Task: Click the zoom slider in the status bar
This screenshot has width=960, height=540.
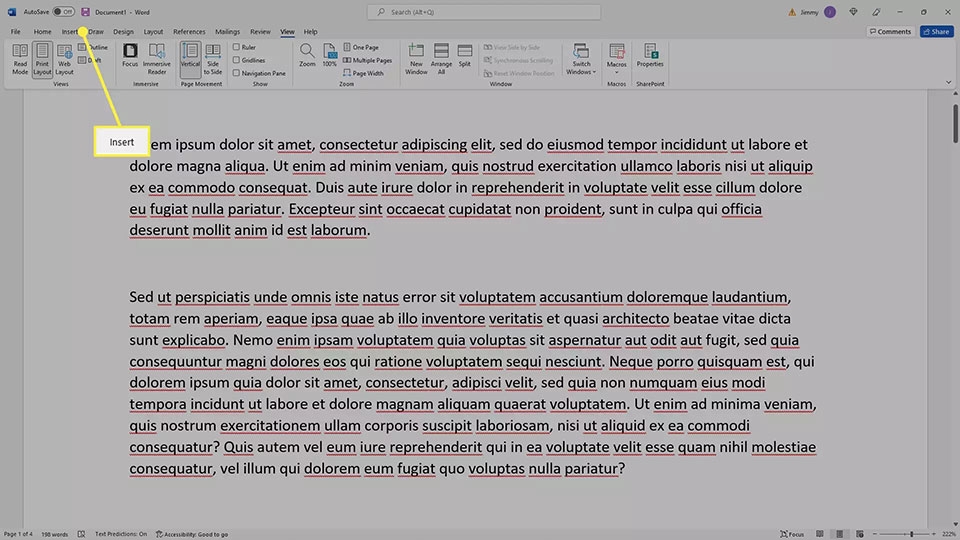Action: [904, 534]
